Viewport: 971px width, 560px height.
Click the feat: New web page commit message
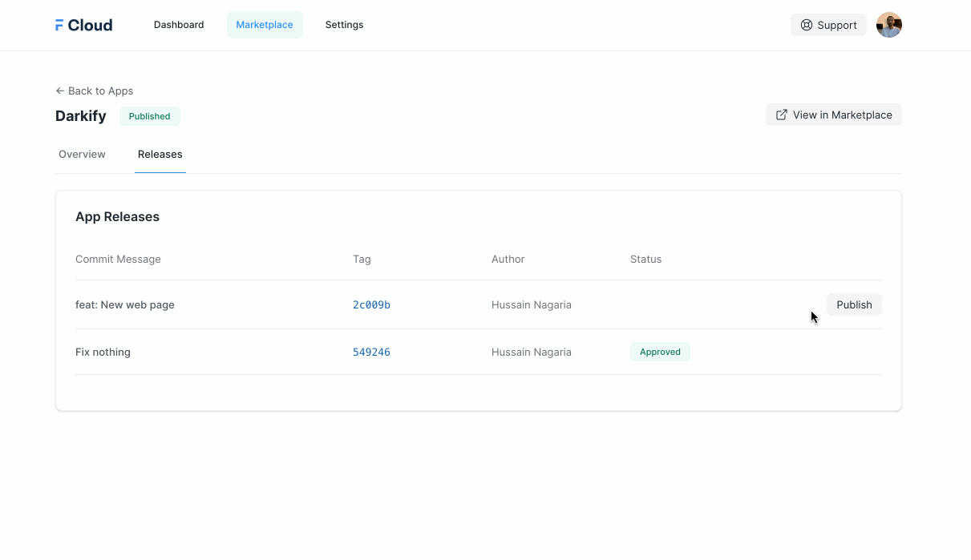click(125, 304)
